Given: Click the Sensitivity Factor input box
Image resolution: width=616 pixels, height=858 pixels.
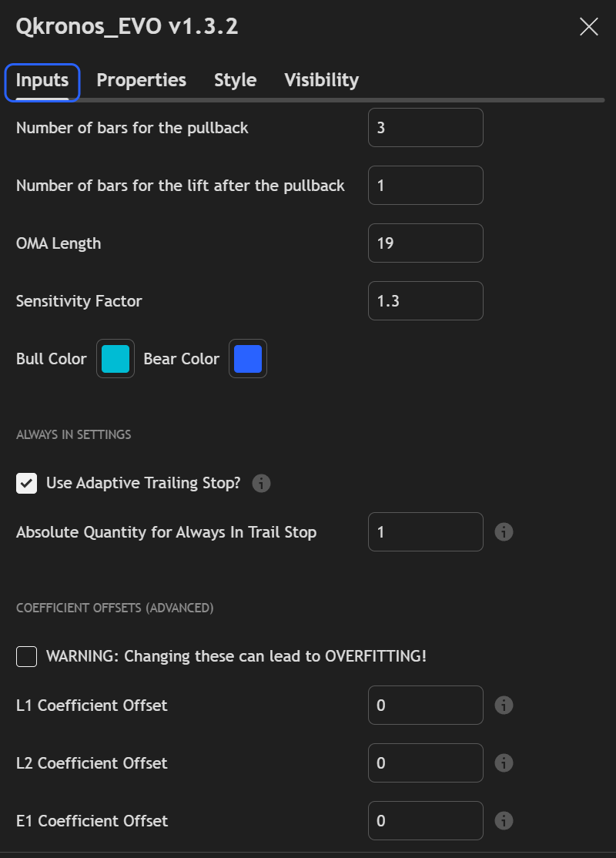Looking at the screenshot, I should 425,301.
